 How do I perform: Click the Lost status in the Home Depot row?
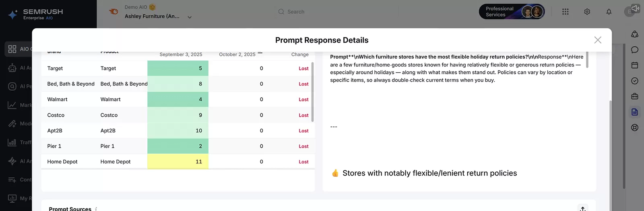pos(303,162)
